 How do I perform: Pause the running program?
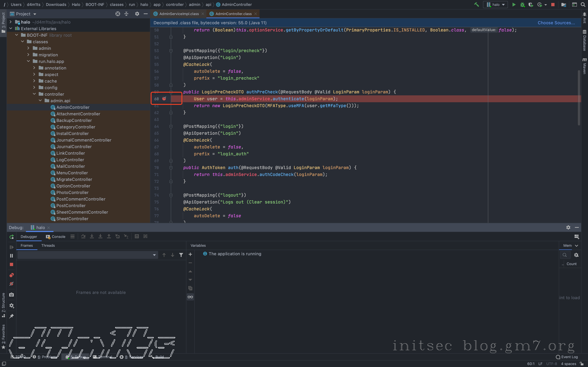[x=11, y=256]
